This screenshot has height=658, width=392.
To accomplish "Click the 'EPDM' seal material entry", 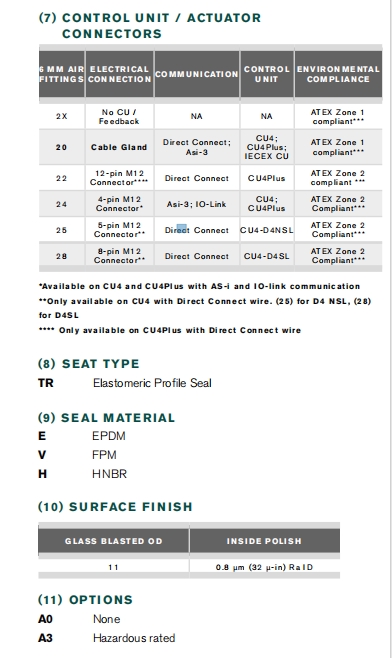I will pos(109,436).
